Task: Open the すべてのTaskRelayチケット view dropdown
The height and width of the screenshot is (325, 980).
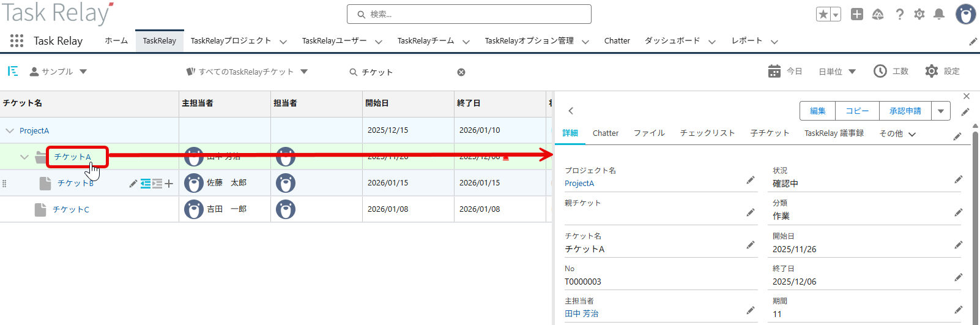Action: coord(247,72)
